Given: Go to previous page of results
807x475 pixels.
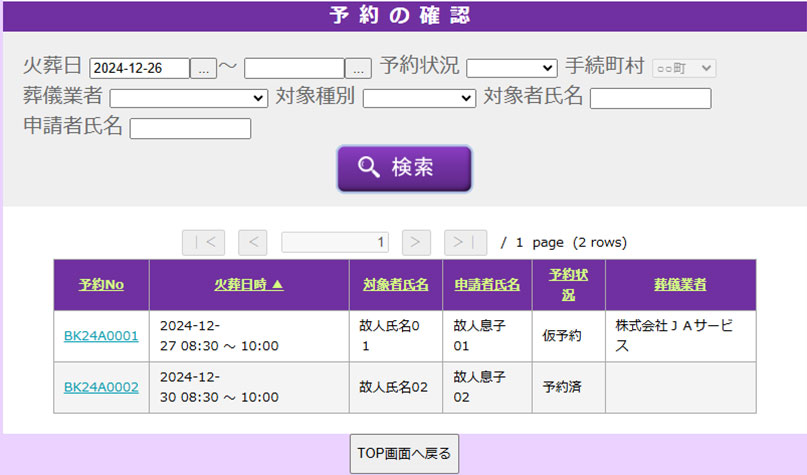Looking at the screenshot, I should coord(253,242).
